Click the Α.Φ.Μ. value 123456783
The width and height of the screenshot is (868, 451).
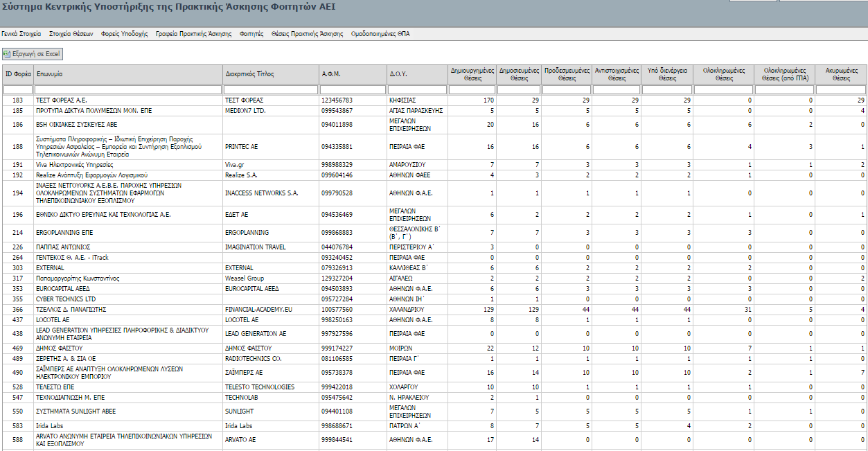click(x=353, y=100)
